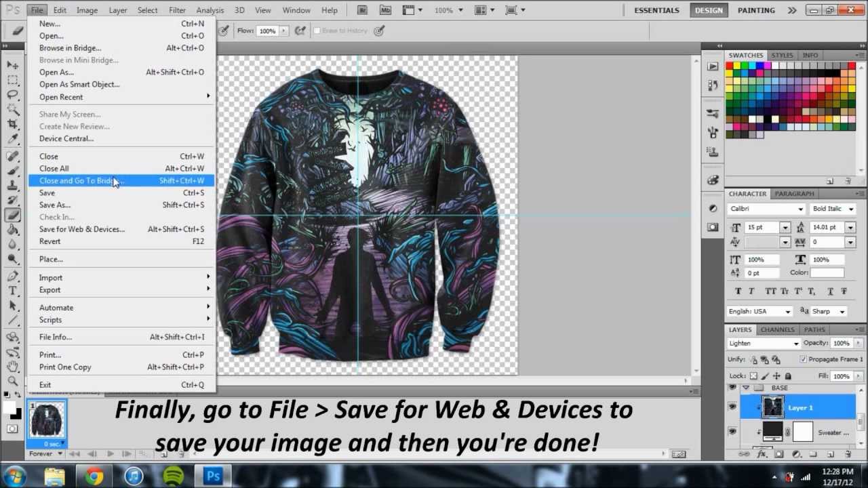Click the text Color swatch box
Screen dimensions: 868x488
(827, 272)
